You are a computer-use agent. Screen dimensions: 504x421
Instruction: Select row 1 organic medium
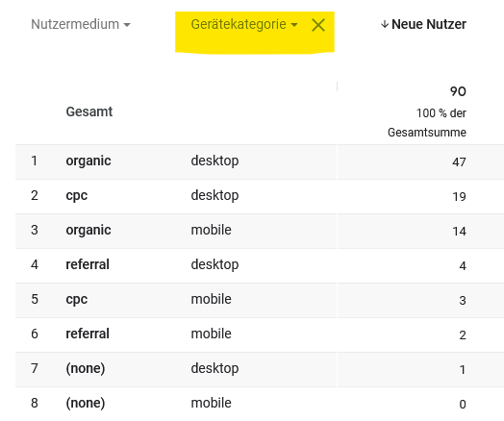pyautogui.click(x=88, y=161)
